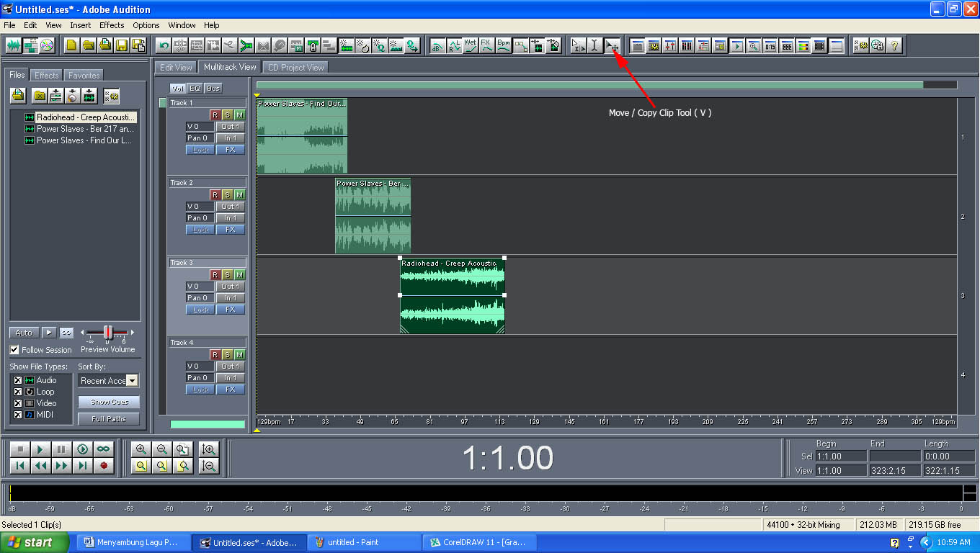The height and width of the screenshot is (553, 980).
Task: Select the EQ track controls tab
Action: click(195, 89)
